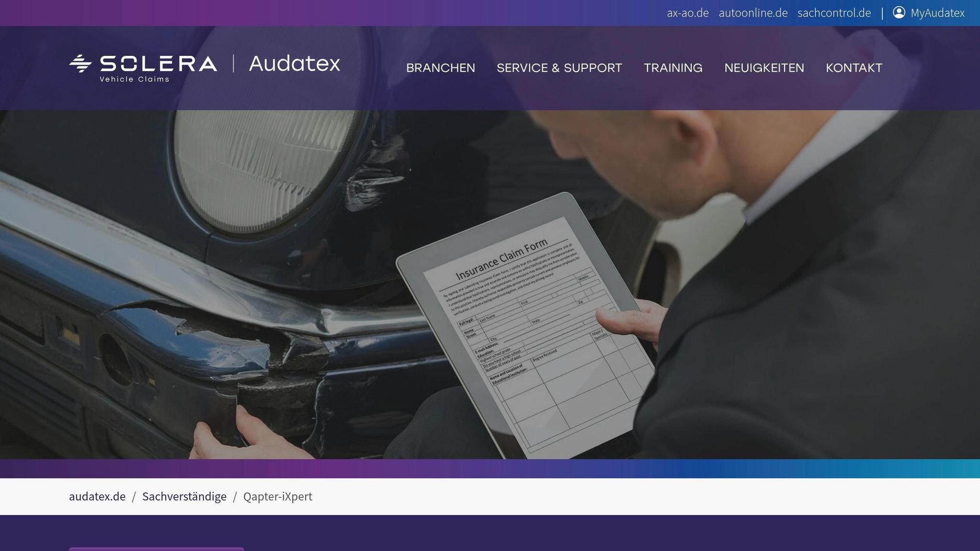Image resolution: width=980 pixels, height=551 pixels.
Task: Select the Kontakt menu item
Action: pos(854,68)
